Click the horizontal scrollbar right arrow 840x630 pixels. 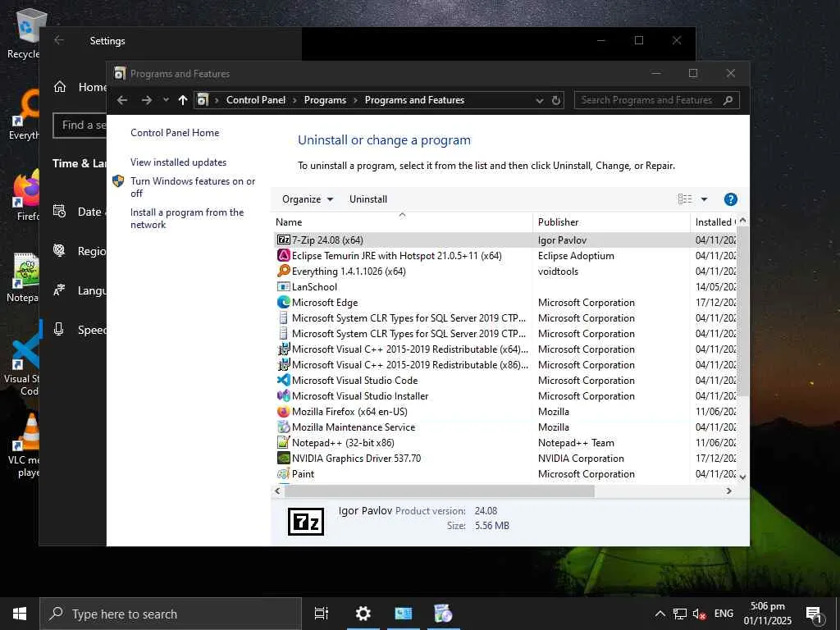[x=728, y=491]
